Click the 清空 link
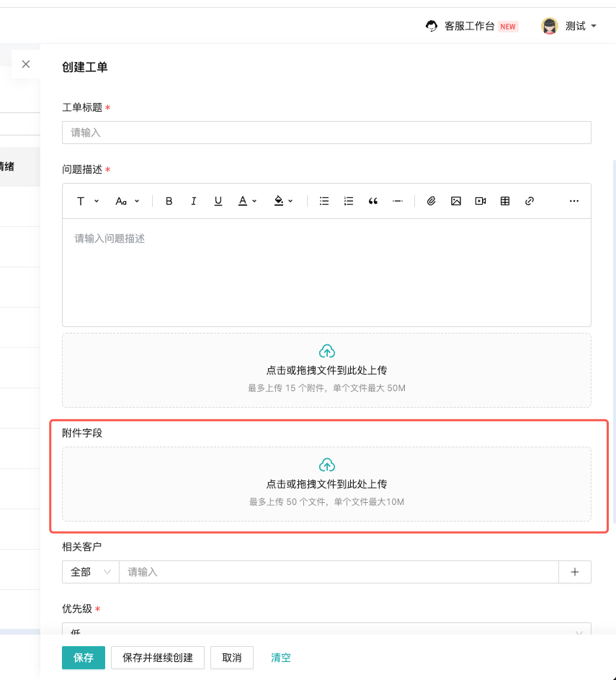The image size is (616, 680). pos(281,658)
